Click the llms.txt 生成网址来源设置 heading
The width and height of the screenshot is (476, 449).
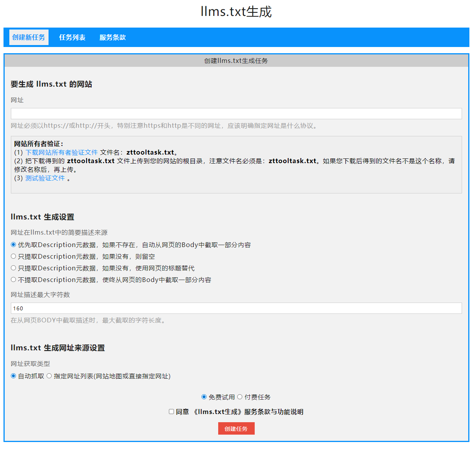[x=58, y=348]
